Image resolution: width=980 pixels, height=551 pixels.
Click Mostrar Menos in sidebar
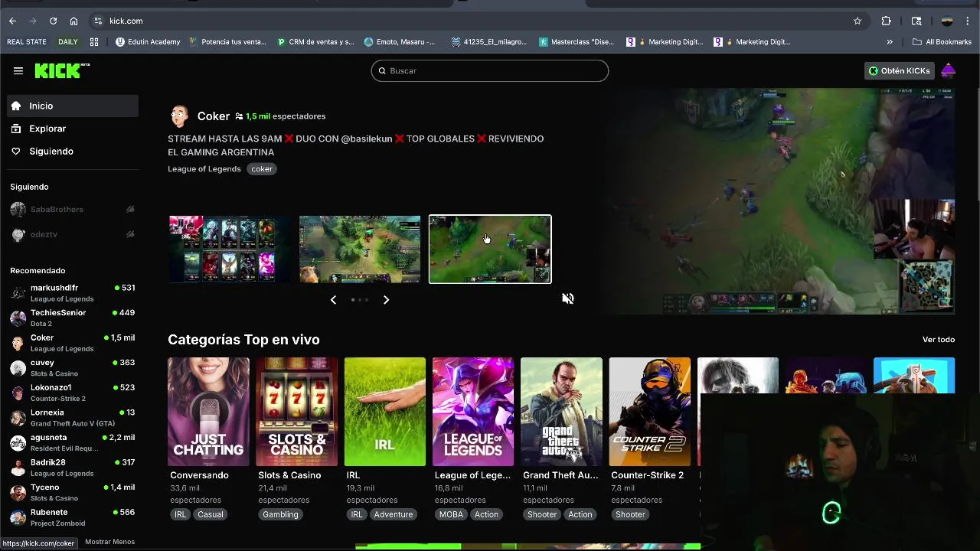tap(109, 542)
